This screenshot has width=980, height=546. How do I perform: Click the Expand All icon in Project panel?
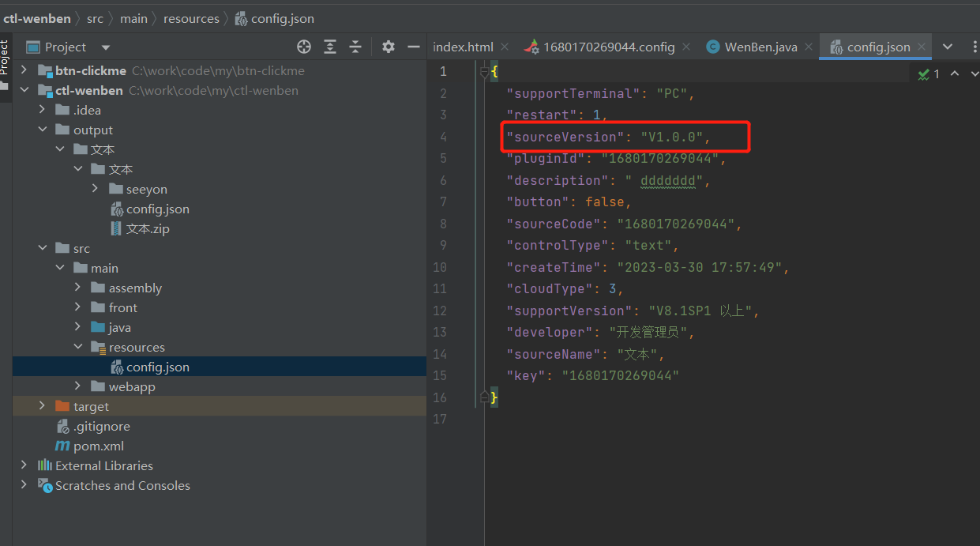point(330,47)
